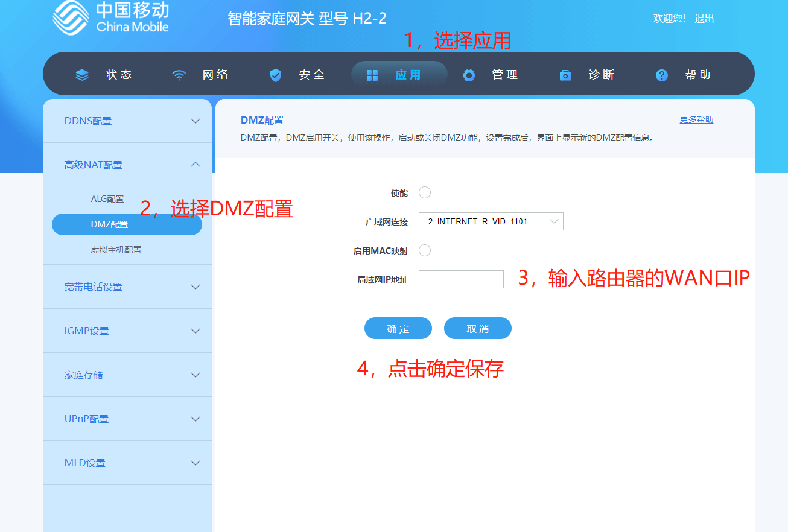Image resolution: width=788 pixels, height=532 pixels.
Task: Click the question mark icon for 帮助
Action: pyautogui.click(x=661, y=75)
